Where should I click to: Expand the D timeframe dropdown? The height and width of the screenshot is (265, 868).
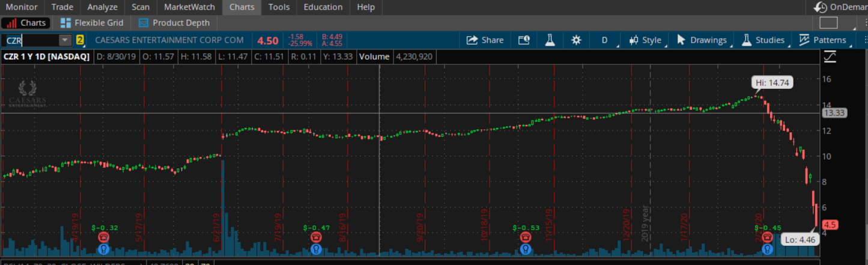605,40
